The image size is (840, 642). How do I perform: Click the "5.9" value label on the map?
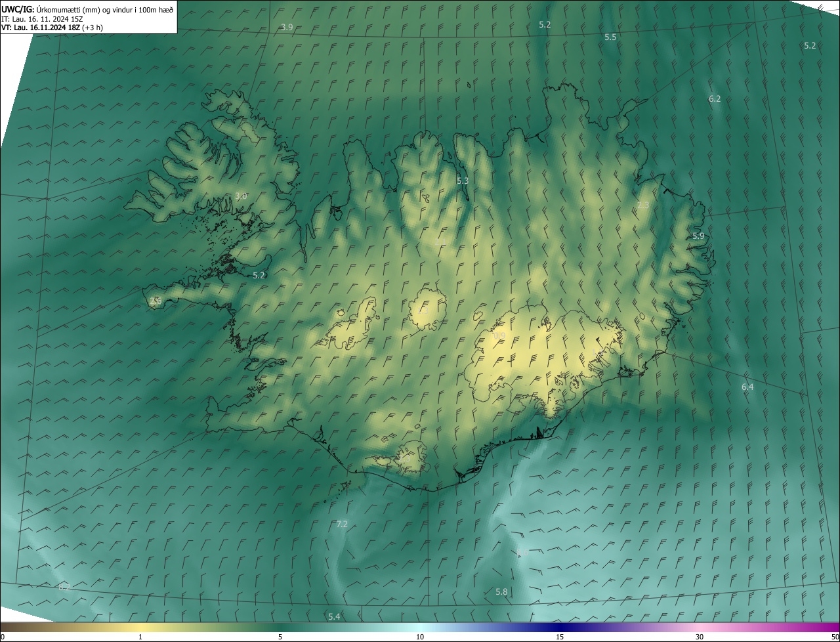[x=698, y=236]
